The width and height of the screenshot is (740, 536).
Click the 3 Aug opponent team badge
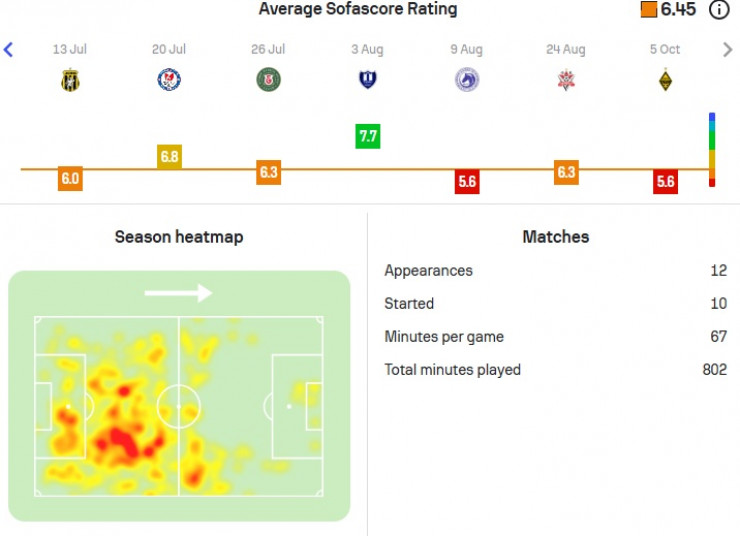coord(368,80)
